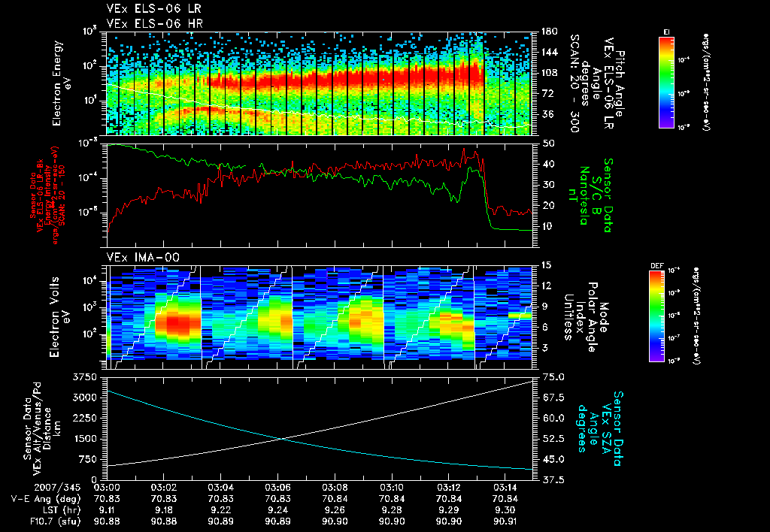770x532 pixels.
Task: Click the DEF color scale bar
Action: coord(657,316)
